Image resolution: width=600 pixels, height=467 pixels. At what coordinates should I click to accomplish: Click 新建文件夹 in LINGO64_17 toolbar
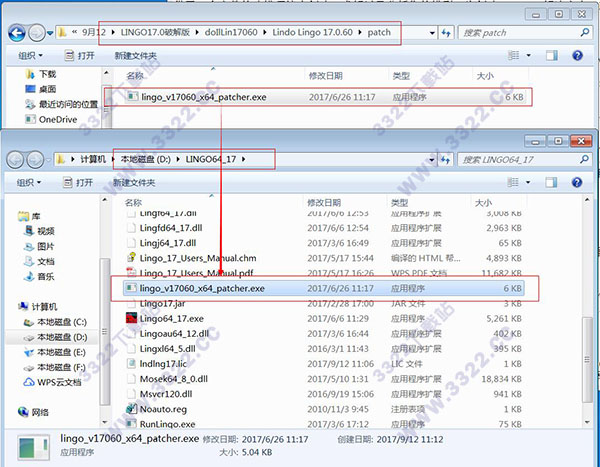134,183
